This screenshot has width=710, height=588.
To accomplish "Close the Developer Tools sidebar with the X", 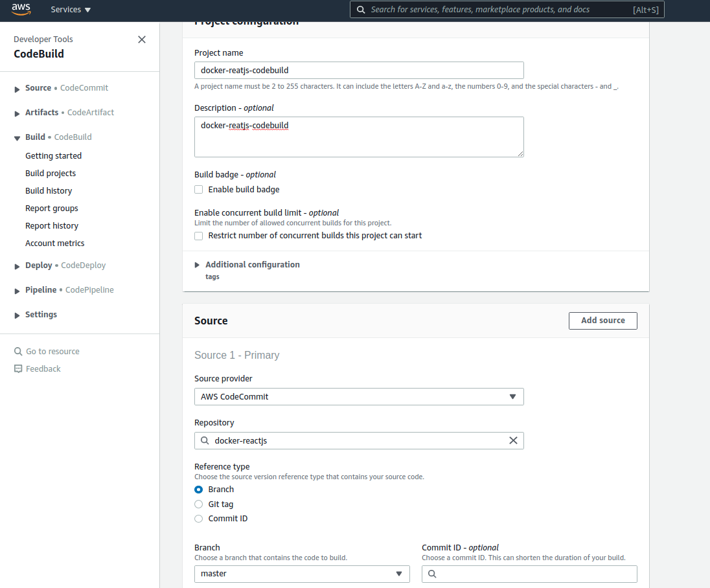I will [141, 40].
